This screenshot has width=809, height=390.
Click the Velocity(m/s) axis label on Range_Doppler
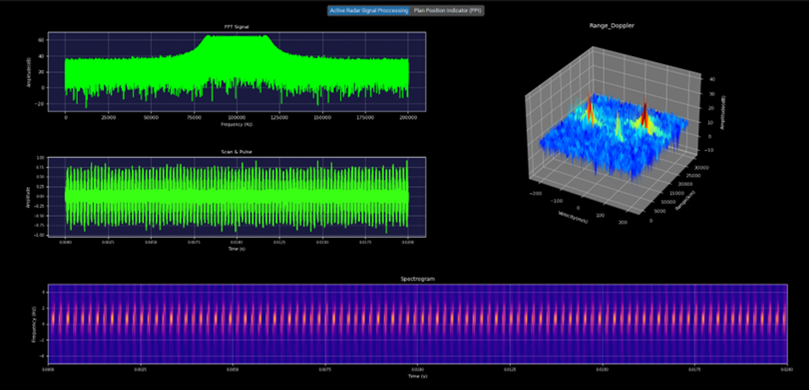tap(573, 217)
